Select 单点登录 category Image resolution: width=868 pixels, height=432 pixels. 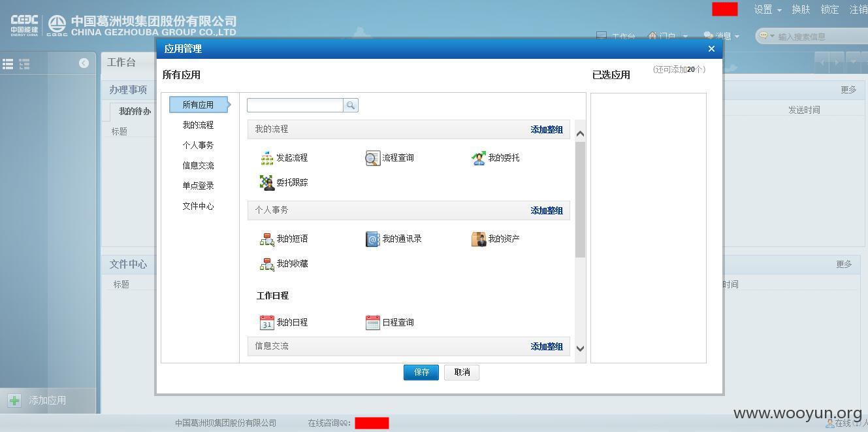pos(198,186)
